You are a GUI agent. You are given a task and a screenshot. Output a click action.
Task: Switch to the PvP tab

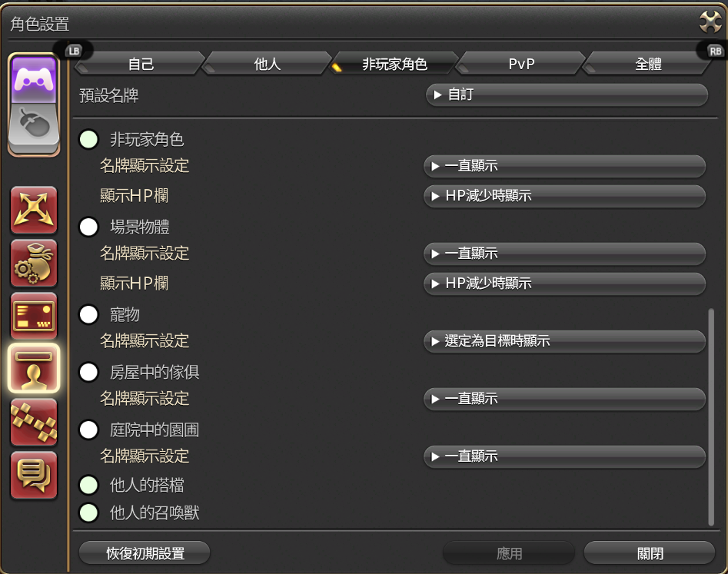pyautogui.click(x=520, y=65)
